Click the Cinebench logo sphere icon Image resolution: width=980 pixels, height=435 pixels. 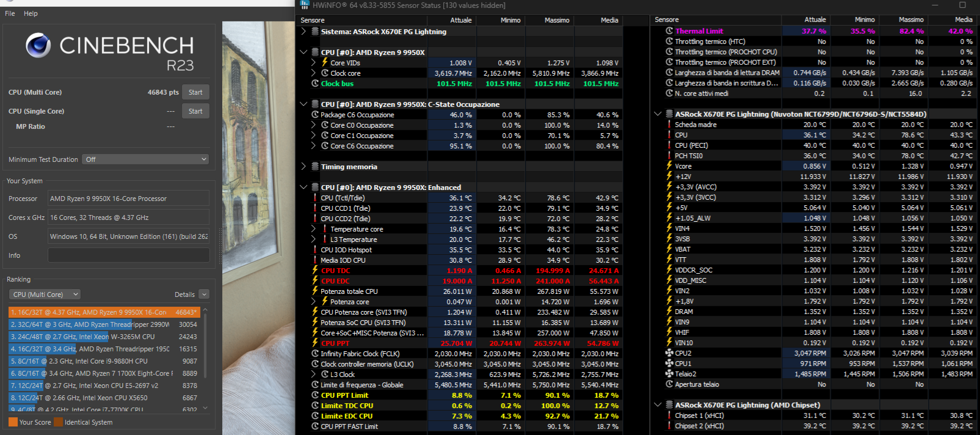point(38,45)
